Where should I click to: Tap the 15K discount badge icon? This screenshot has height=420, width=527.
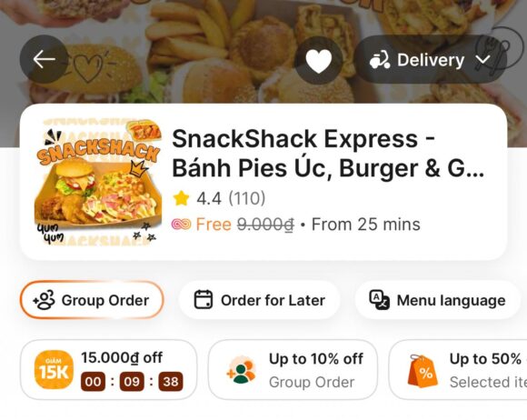coord(54,370)
